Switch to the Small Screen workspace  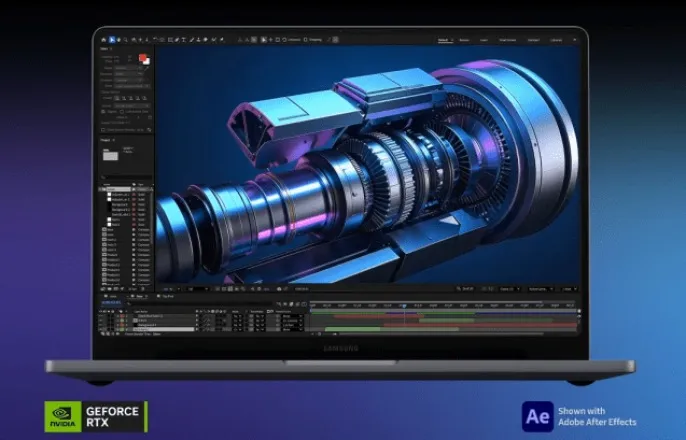tap(508, 40)
